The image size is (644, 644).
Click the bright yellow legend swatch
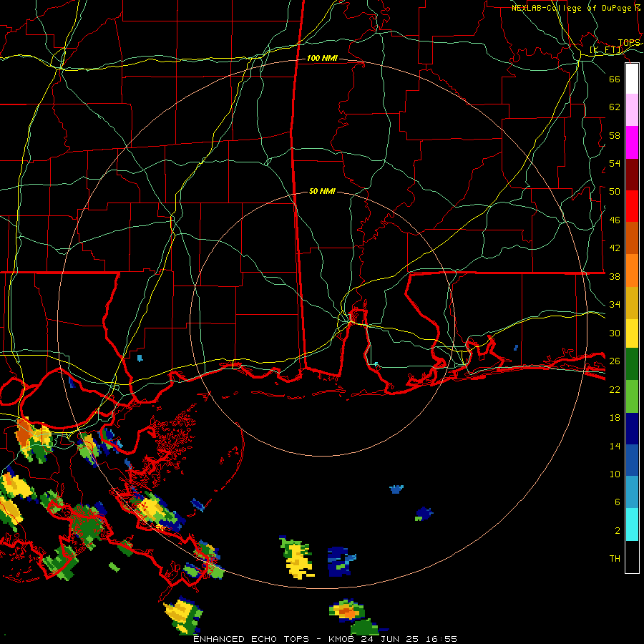pyautogui.click(x=632, y=333)
